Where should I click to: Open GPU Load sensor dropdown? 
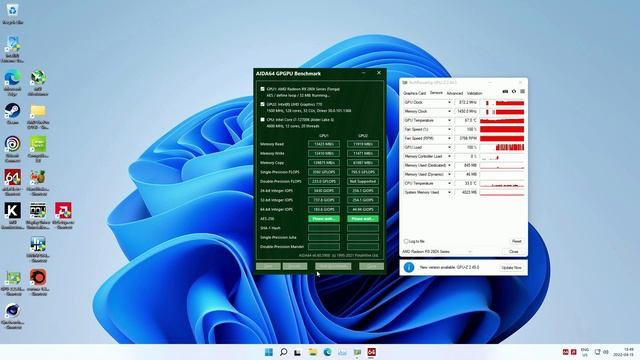point(449,147)
